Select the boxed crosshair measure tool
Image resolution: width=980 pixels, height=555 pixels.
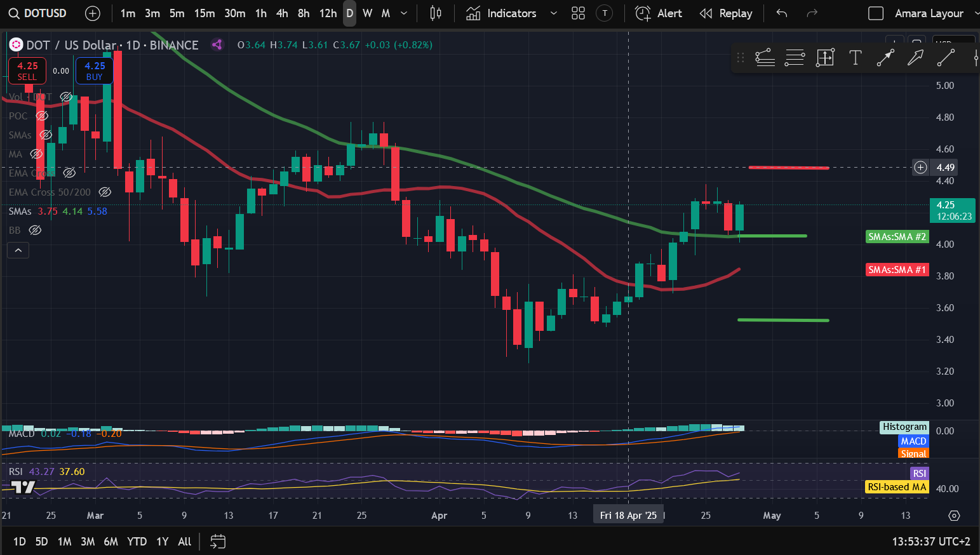[x=825, y=58]
